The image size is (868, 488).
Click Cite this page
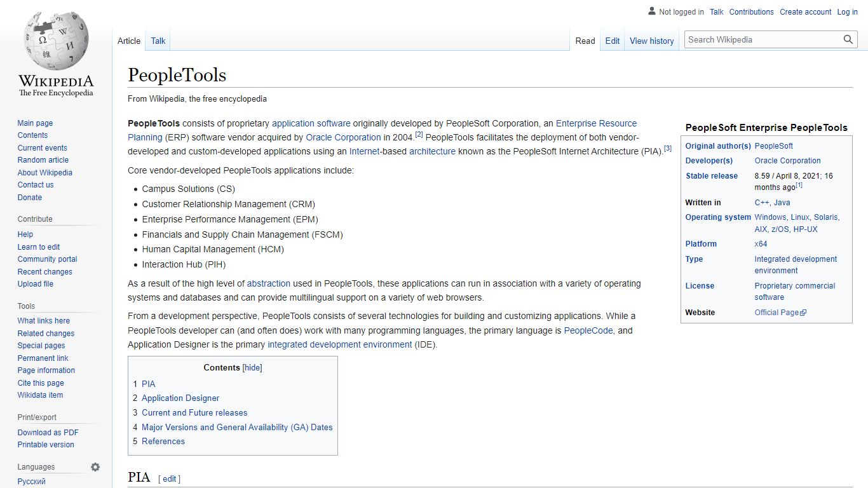click(41, 383)
